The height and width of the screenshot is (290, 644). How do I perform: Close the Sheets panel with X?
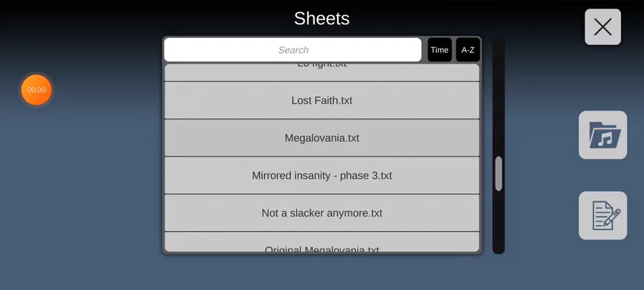(602, 27)
